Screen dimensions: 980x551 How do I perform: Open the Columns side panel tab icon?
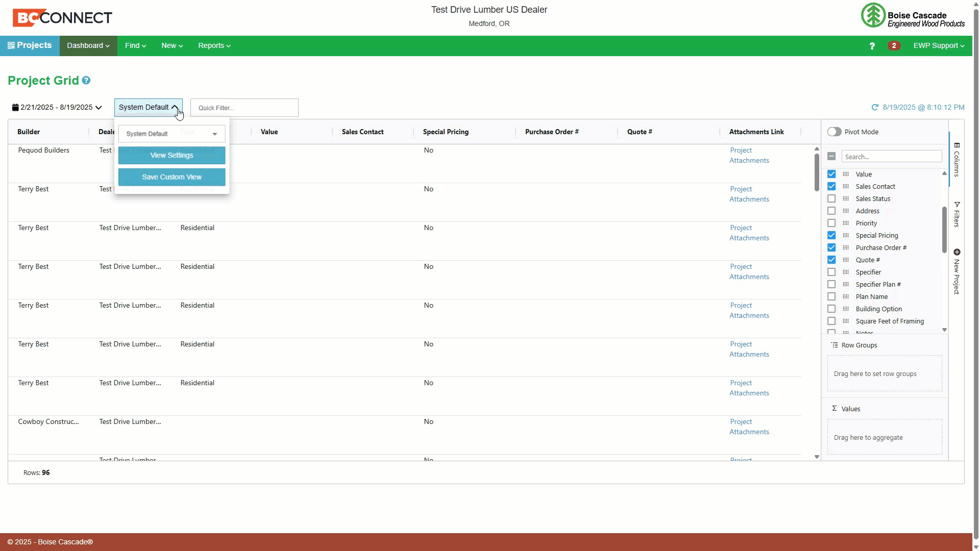pos(957,145)
